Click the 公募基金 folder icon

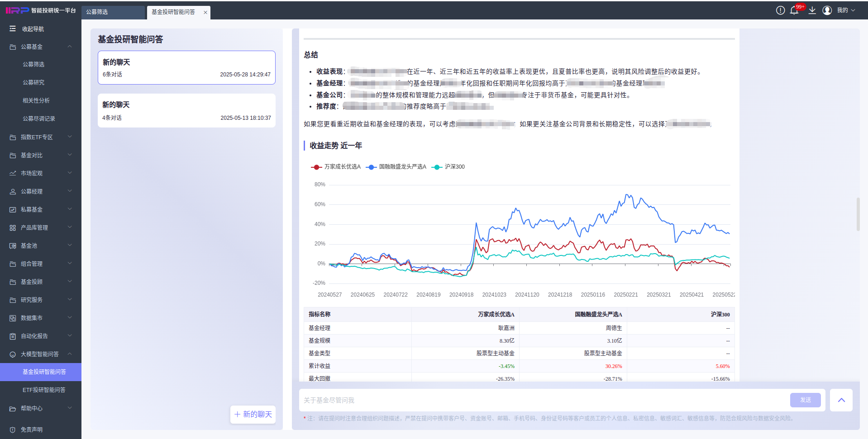[x=13, y=47]
